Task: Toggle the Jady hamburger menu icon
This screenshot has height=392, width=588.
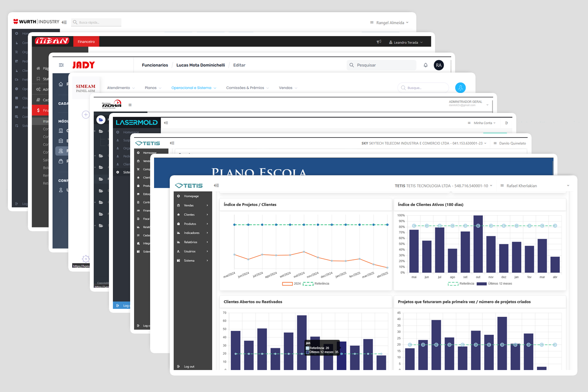Action: [61, 65]
